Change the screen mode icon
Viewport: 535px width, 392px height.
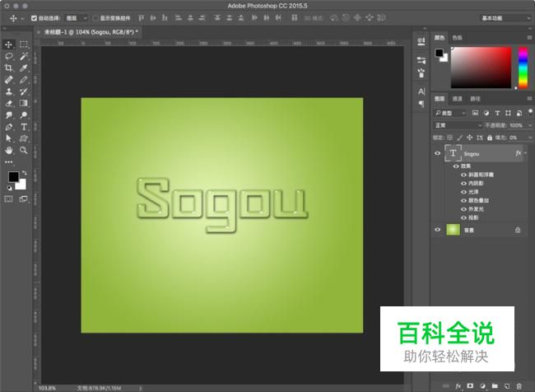tap(24, 199)
